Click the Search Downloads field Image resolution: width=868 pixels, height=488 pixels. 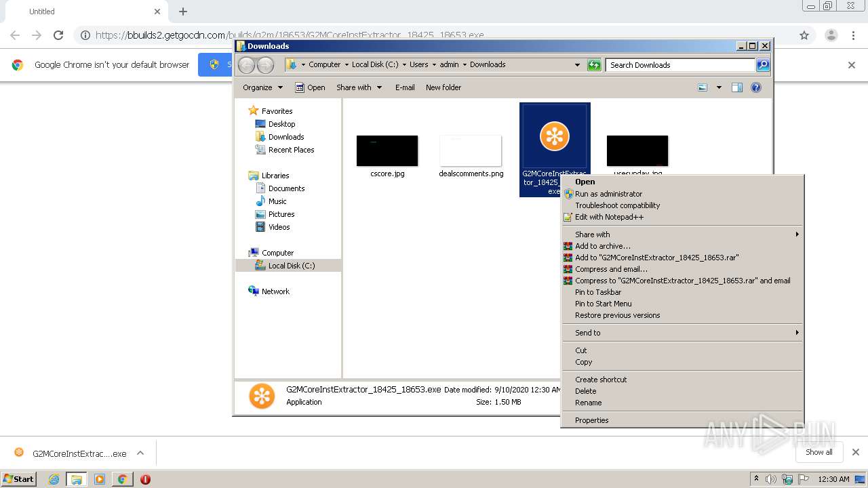(x=680, y=65)
